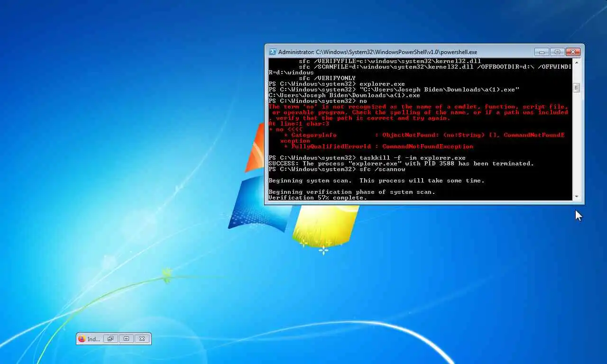The image size is (607, 364).
Task: Maximize the minimized Firefox window
Action: point(126,339)
